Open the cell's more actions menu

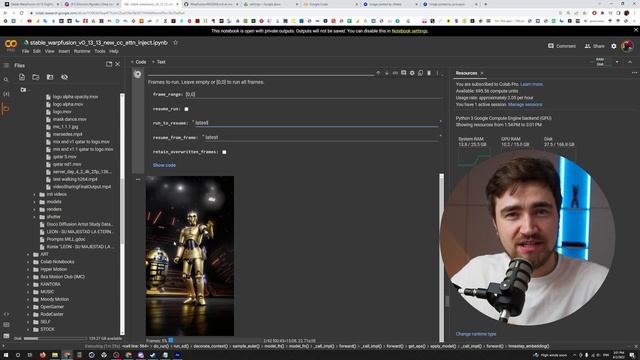click(437, 73)
